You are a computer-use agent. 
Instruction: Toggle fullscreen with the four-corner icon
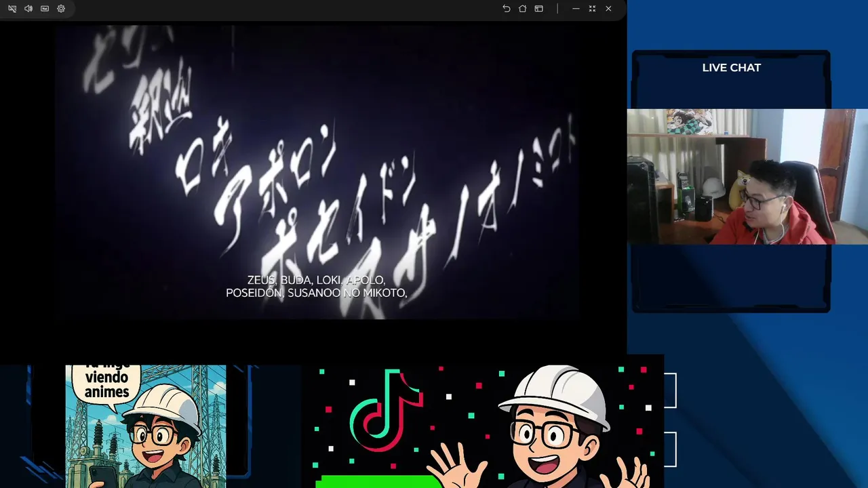pyautogui.click(x=592, y=9)
